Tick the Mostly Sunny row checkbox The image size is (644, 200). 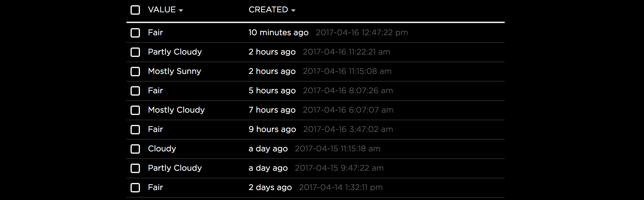(135, 72)
